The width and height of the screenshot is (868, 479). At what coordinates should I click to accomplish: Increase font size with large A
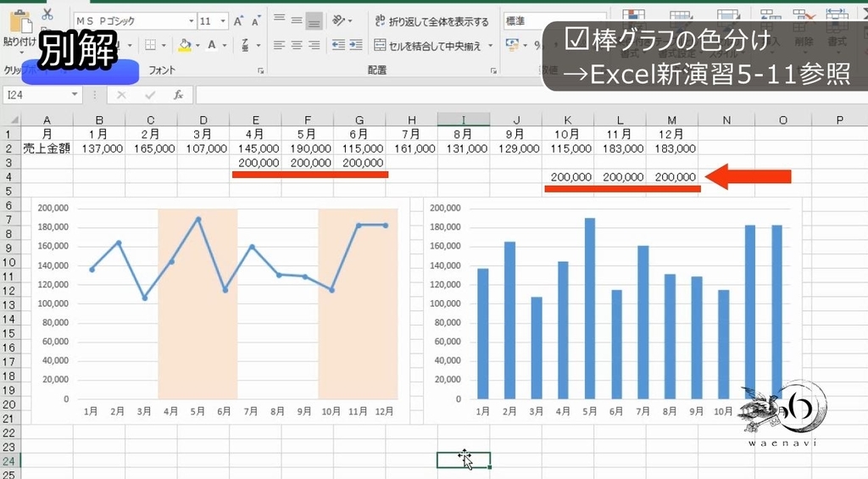[238, 21]
